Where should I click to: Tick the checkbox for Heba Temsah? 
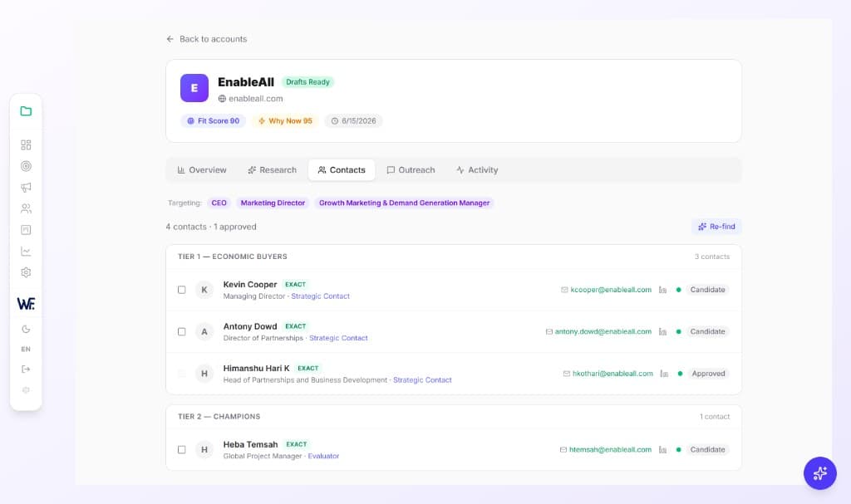pyautogui.click(x=182, y=450)
